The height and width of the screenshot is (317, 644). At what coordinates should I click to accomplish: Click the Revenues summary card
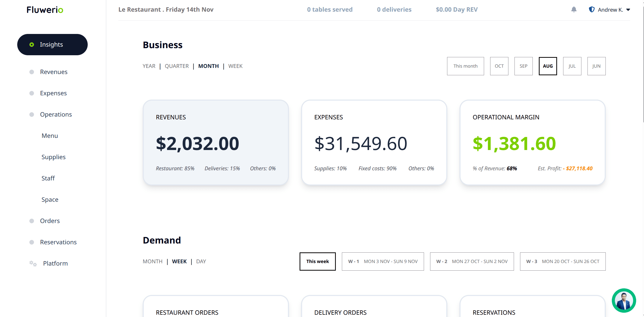click(x=216, y=142)
